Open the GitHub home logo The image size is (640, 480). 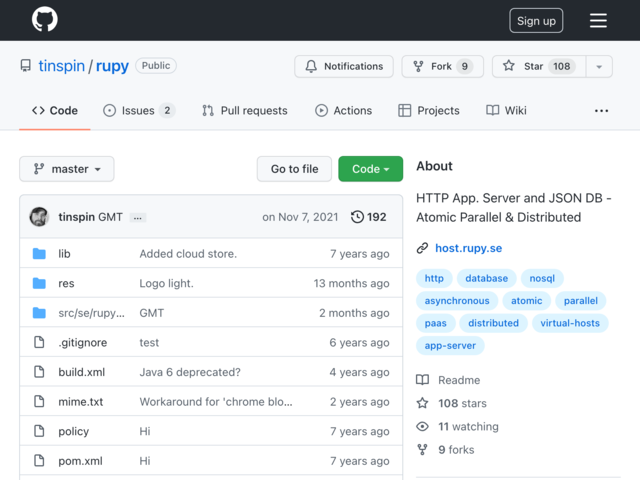(45, 19)
